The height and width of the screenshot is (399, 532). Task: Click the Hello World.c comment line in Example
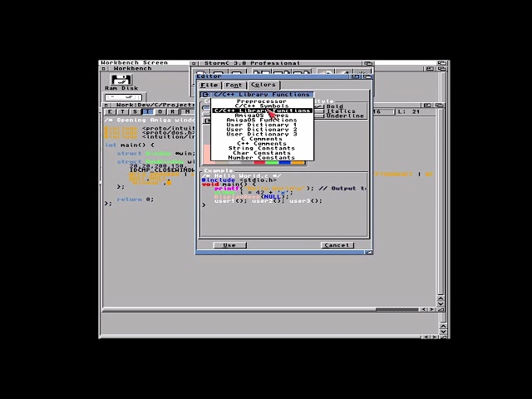click(x=241, y=175)
